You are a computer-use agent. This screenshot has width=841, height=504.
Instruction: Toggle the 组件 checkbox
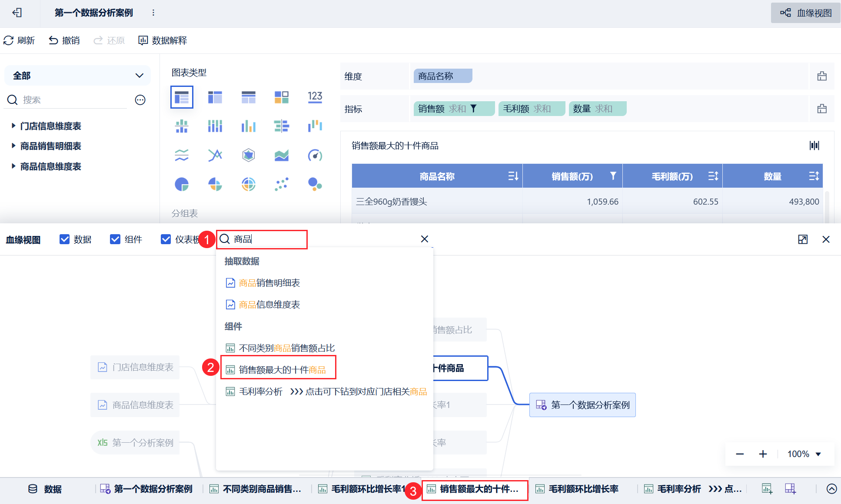115,239
